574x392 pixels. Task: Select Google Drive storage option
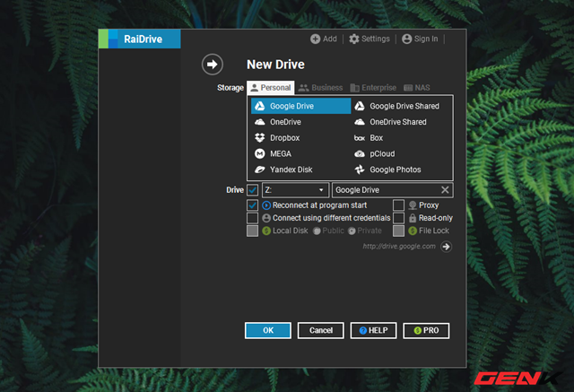[x=301, y=106]
